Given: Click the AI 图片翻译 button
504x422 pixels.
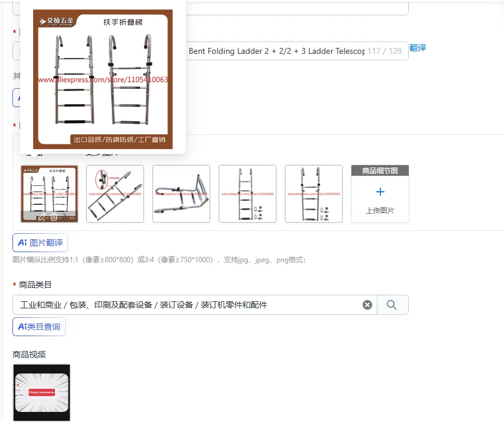Looking at the screenshot, I should click(x=40, y=243).
